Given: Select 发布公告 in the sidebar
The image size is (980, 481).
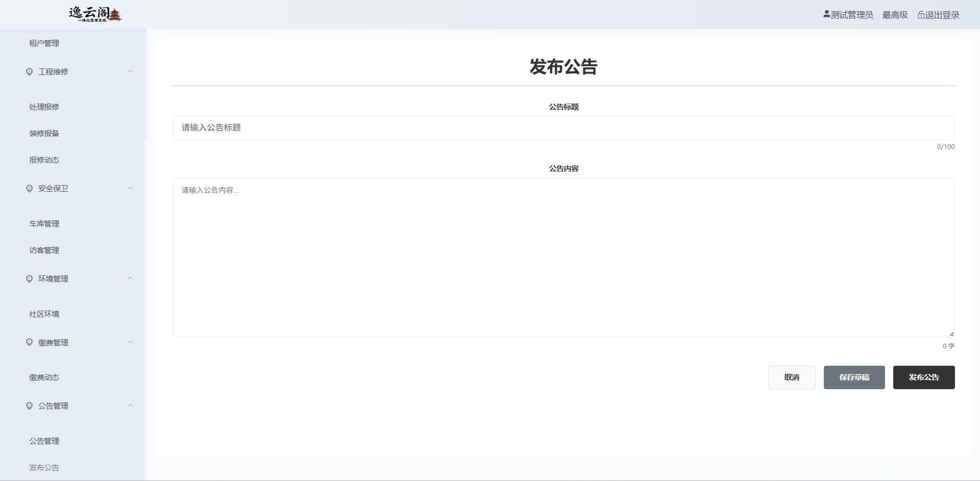Looking at the screenshot, I should click(44, 468).
